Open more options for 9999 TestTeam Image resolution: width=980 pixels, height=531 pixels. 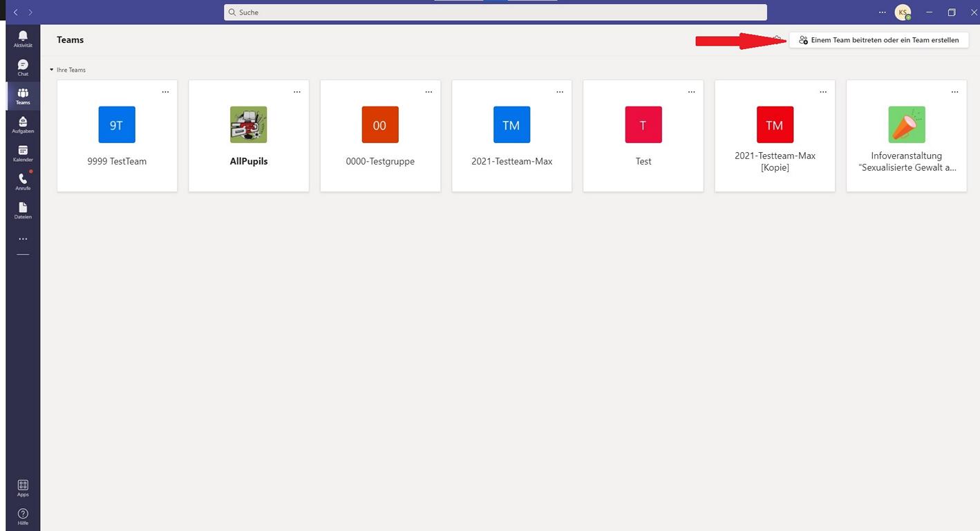165,92
